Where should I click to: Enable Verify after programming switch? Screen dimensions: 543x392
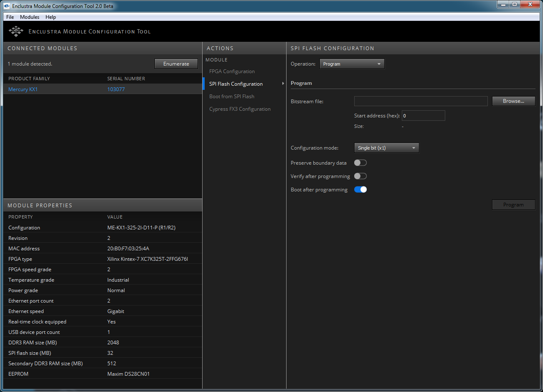360,176
